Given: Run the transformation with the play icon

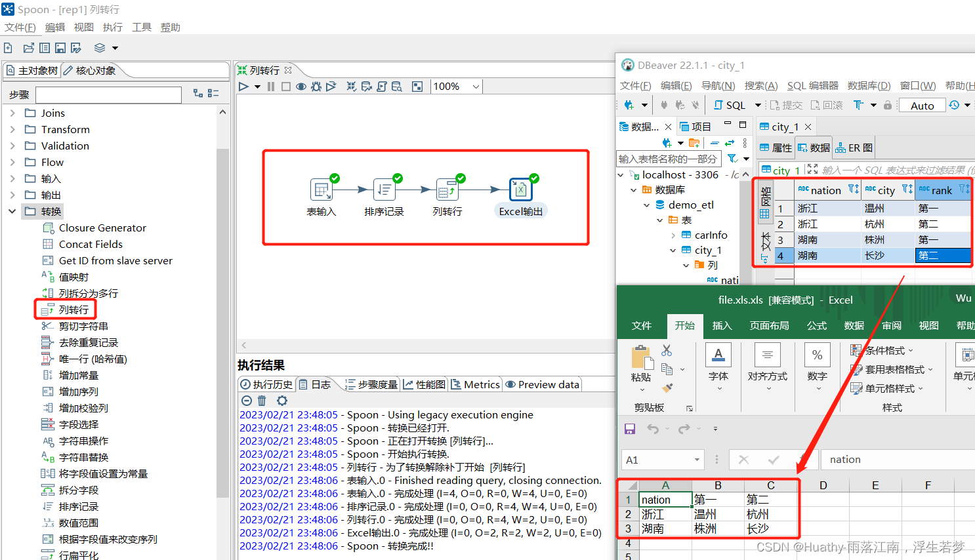Looking at the screenshot, I should point(244,87).
